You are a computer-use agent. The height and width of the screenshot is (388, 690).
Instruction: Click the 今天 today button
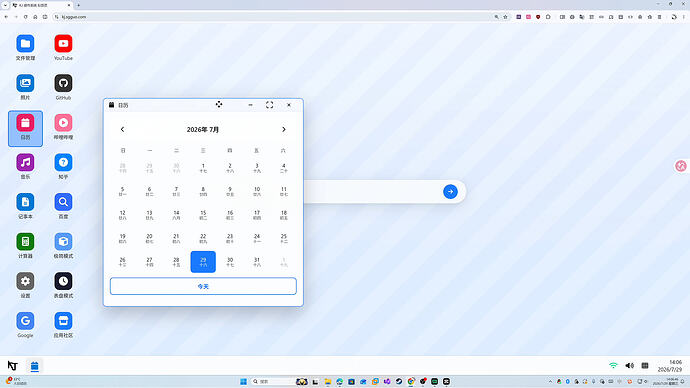click(203, 286)
